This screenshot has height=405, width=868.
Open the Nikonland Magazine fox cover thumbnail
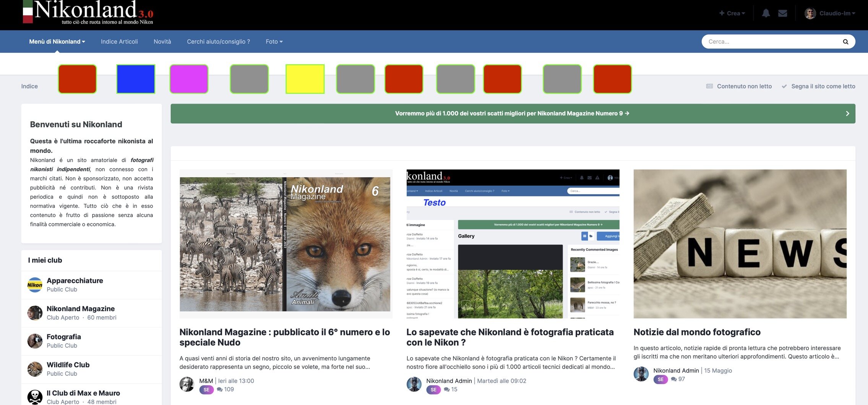pos(286,244)
